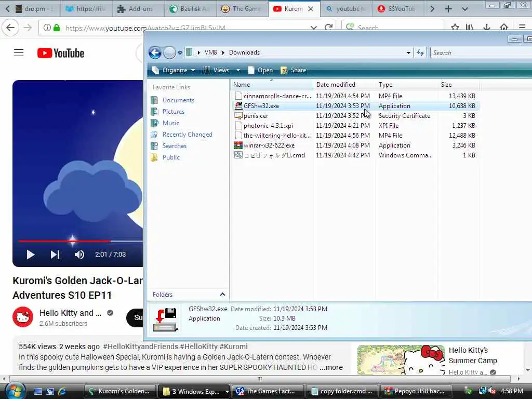Switch to copy folder.cmd taskbar window
The width and height of the screenshot is (532, 399).
tap(342, 391)
